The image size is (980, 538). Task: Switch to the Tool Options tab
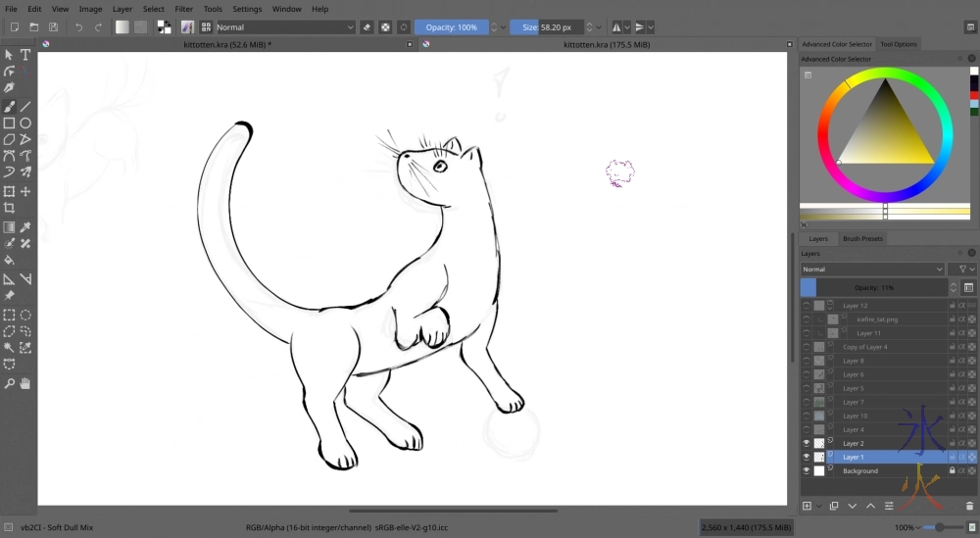pos(898,44)
